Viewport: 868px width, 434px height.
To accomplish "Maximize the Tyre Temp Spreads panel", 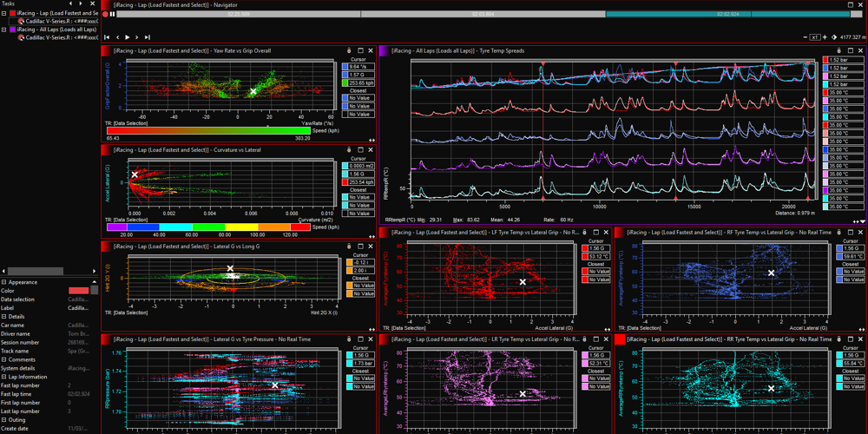I will (x=850, y=51).
